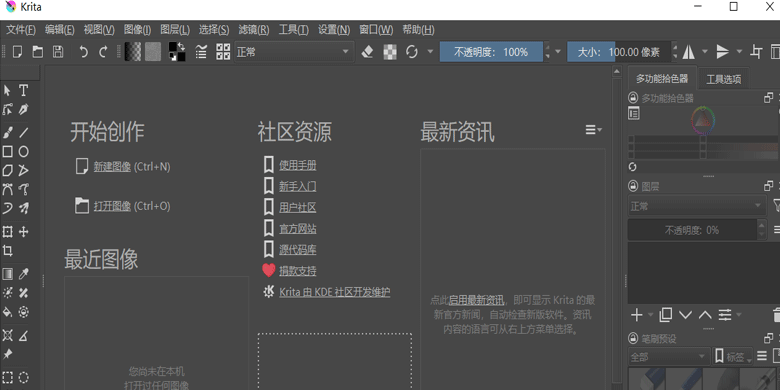Select the Crop tool
The width and height of the screenshot is (780, 390).
click(7, 250)
